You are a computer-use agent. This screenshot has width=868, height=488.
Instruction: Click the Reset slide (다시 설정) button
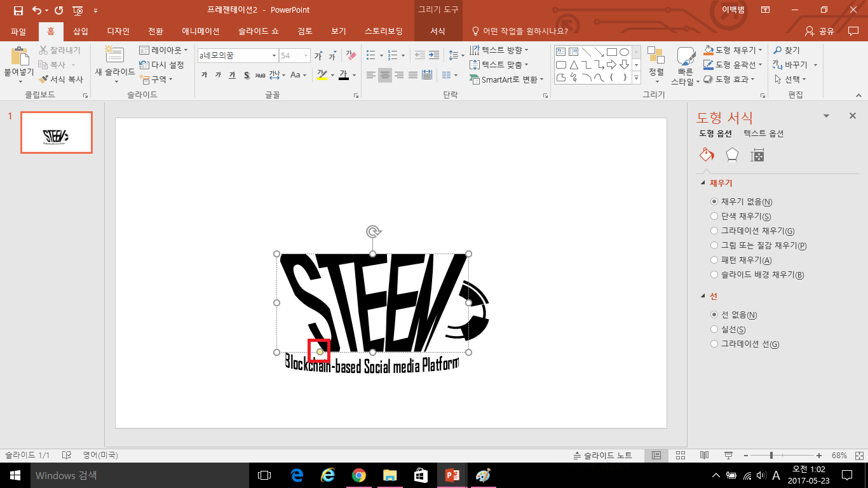click(162, 65)
